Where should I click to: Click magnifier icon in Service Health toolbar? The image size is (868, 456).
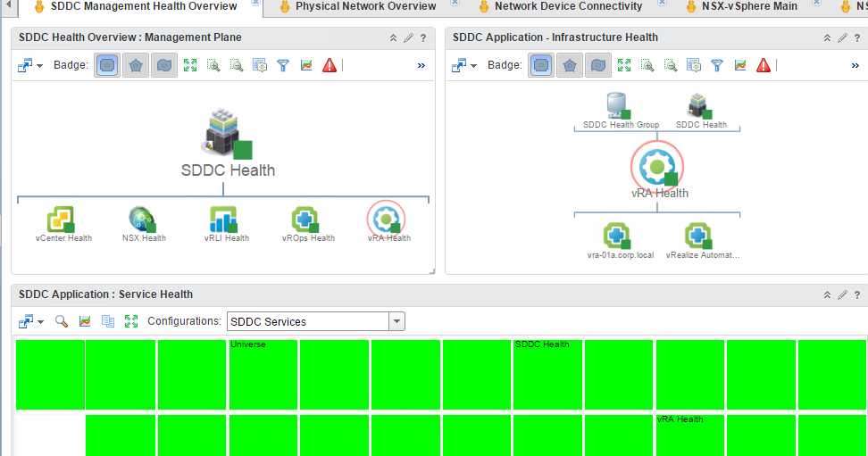(62, 321)
